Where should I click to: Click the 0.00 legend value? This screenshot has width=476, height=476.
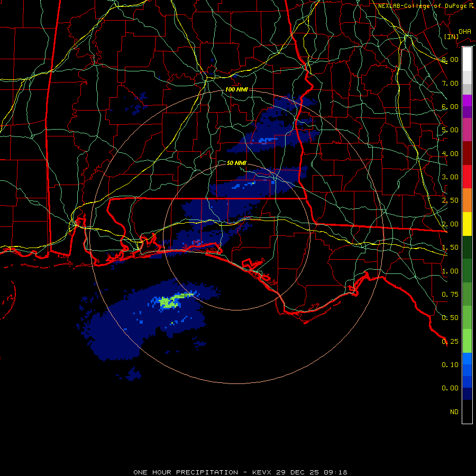(450, 388)
